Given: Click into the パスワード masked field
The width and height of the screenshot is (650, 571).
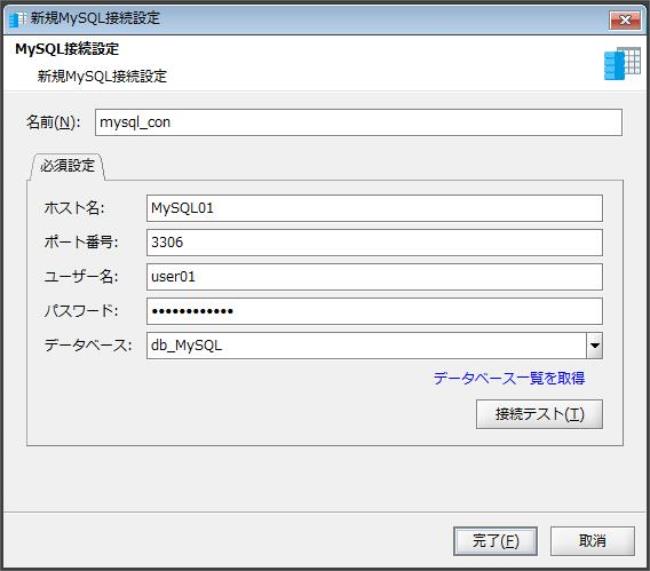Looking at the screenshot, I should (x=374, y=311).
